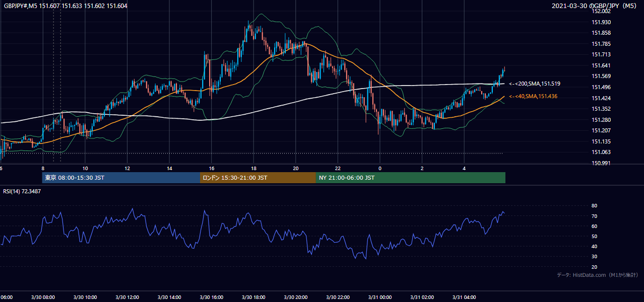The width and height of the screenshot is (644, 302).
Task: Click price axis value 151.280
Action: click(x=601, y=120)
